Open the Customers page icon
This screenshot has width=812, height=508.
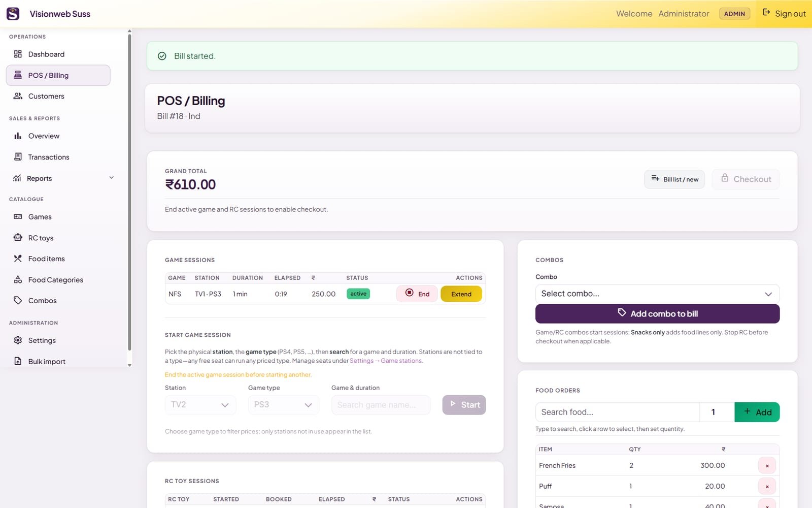coord(18,96)
